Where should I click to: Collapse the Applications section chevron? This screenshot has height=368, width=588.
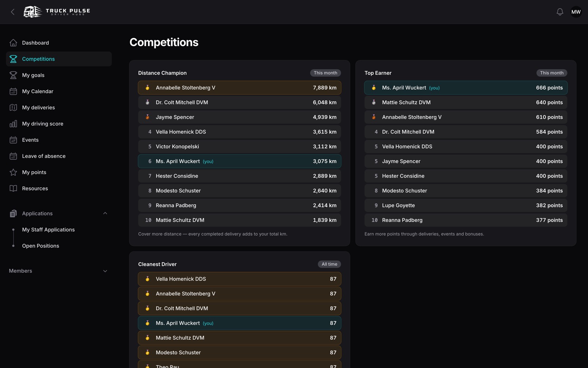pos(105,213)
